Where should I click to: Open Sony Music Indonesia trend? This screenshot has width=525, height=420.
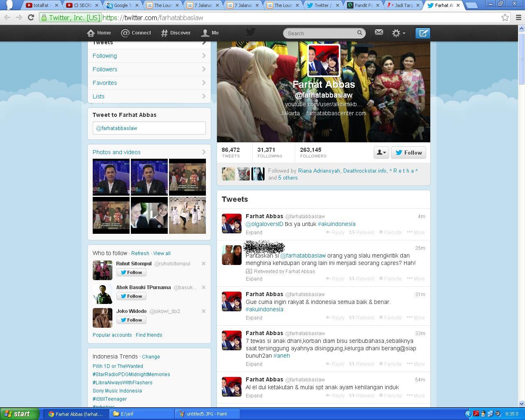click(117, 391)
